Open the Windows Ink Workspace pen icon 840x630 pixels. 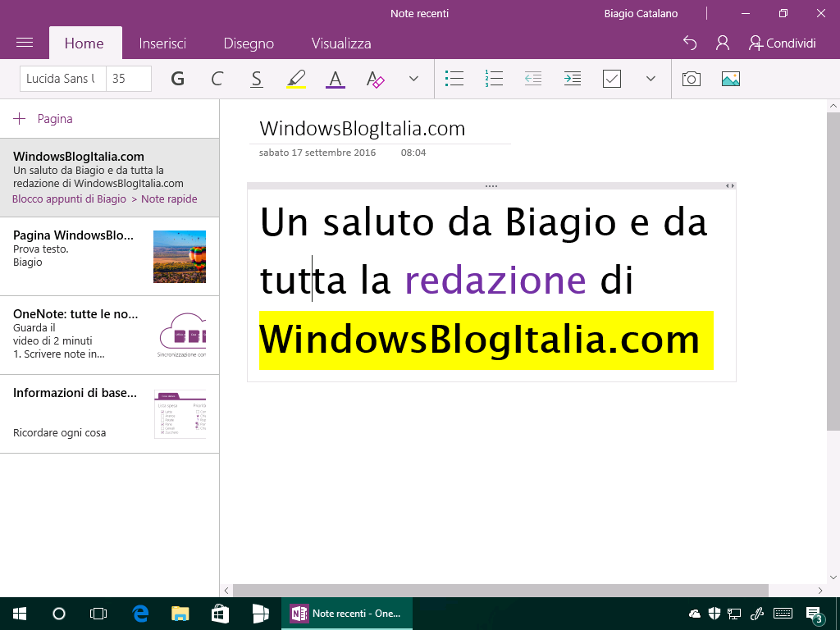pyautogui.click(x=757, y=614)
